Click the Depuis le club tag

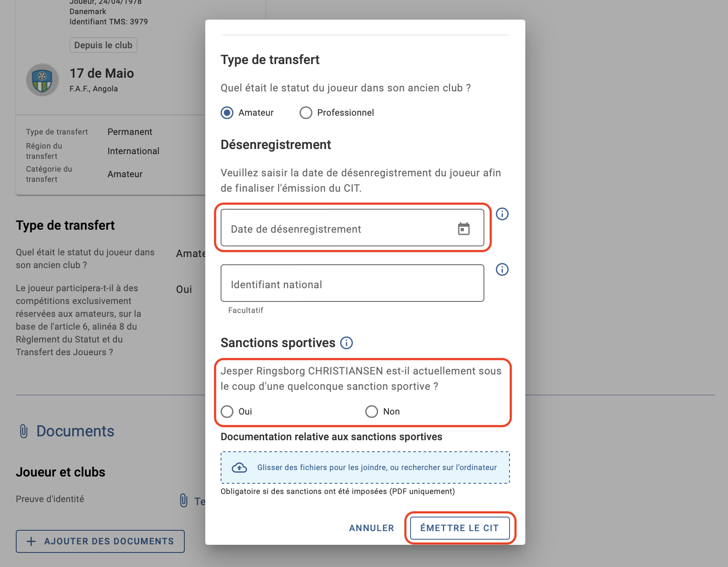(103, 45)
